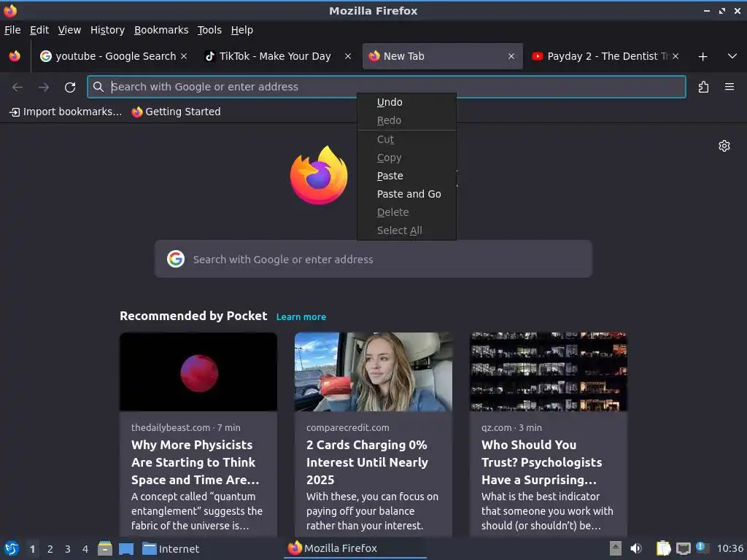Viewport: 747px width, 560px height.
Task: Click the center Google search box
Action: click(x=373, y=259)
